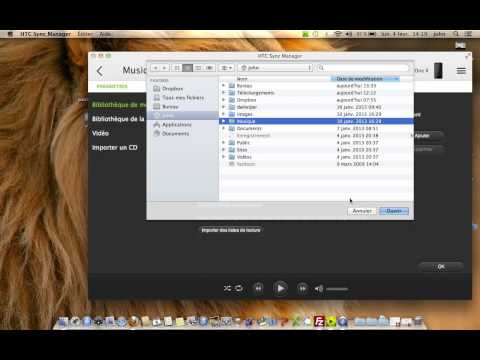Open HTC Sync Manager menu in menu bar
Image resolution: width=480 pixels, height=360 pixels.
pos(45,34)
